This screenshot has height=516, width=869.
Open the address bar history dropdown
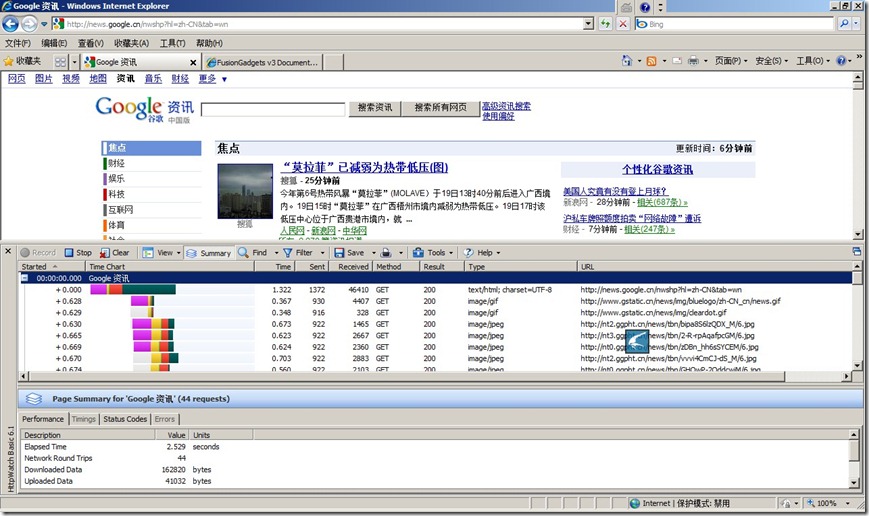point(588,24)
